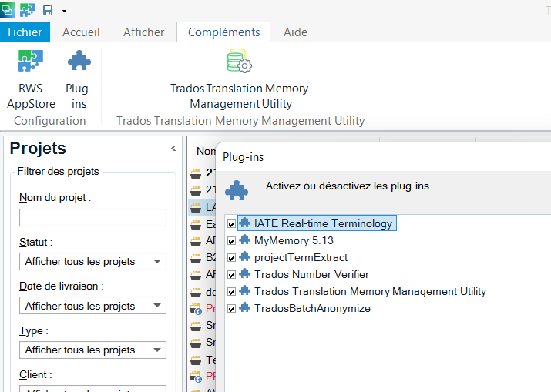Click the project icon for the Te row

[196, 360]
